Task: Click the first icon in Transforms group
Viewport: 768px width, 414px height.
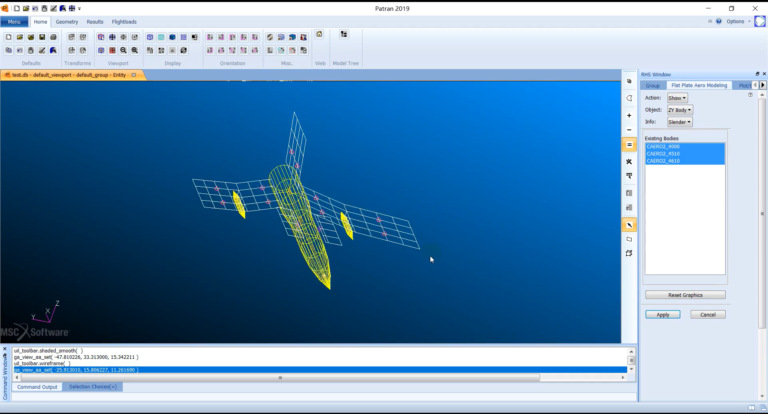Action: 72,37
